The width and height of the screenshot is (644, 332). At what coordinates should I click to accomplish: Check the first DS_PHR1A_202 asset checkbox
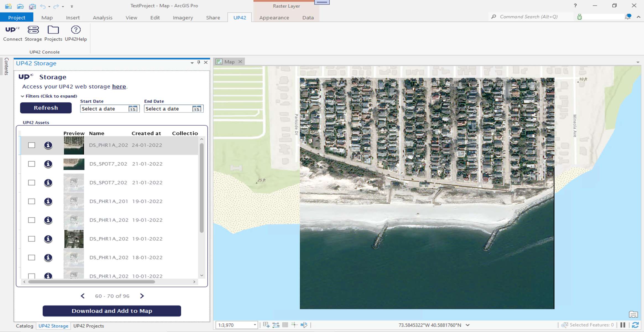point(32,145)
